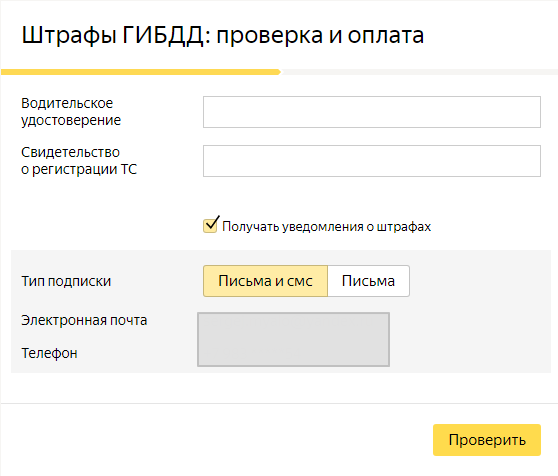Focus the Свидетельство о регистрации ТС field
Screen dimensions: 558x476
372,161
